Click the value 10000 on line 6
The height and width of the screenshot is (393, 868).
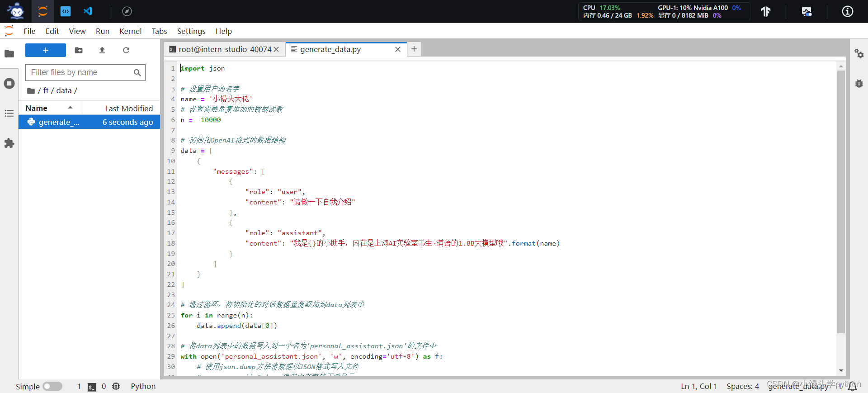(211, 120)
